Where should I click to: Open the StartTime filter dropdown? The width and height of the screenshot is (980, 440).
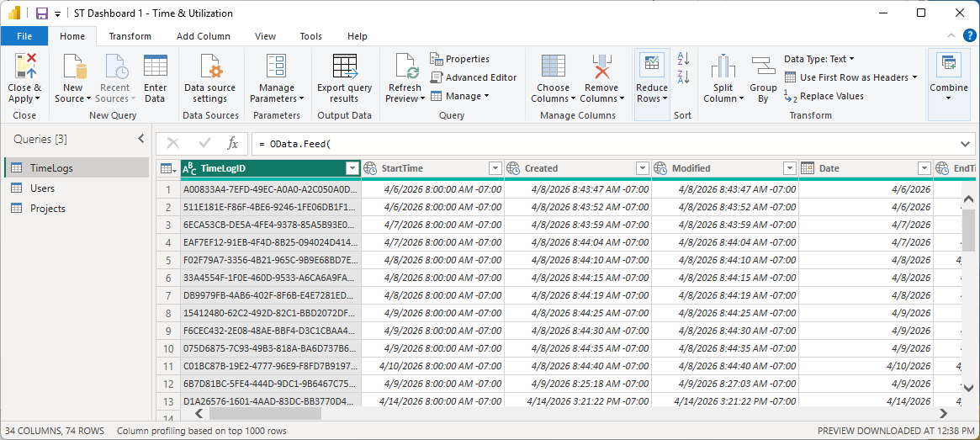click(x=495, y=168)
